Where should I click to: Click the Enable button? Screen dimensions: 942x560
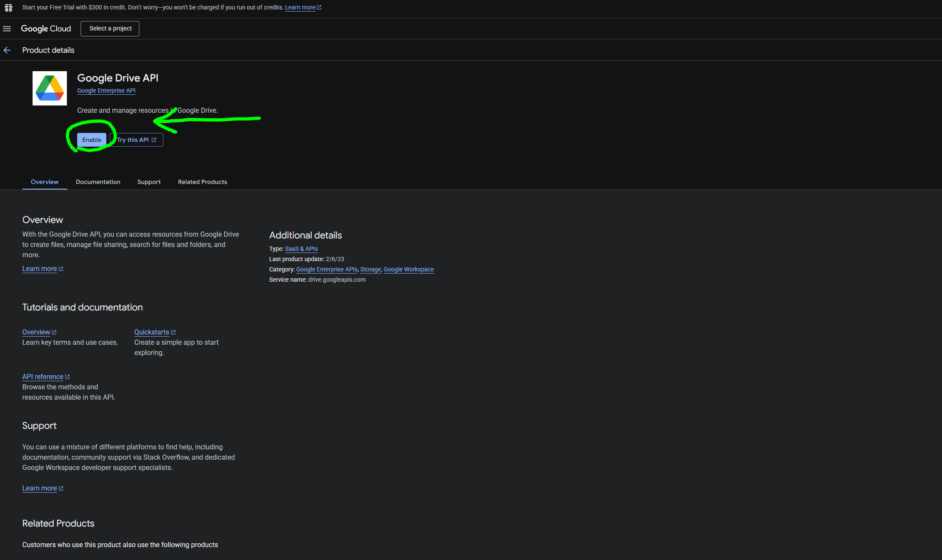tap(92, 140)
